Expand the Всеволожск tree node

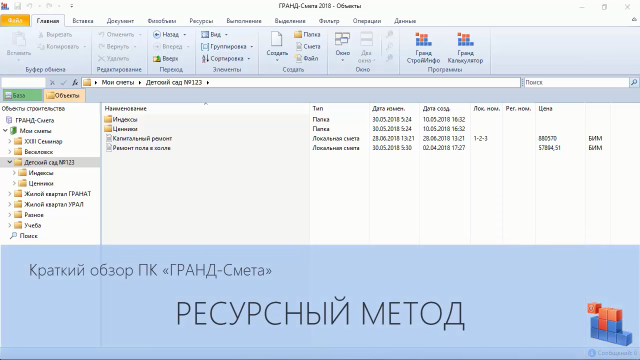pos(10,152)
